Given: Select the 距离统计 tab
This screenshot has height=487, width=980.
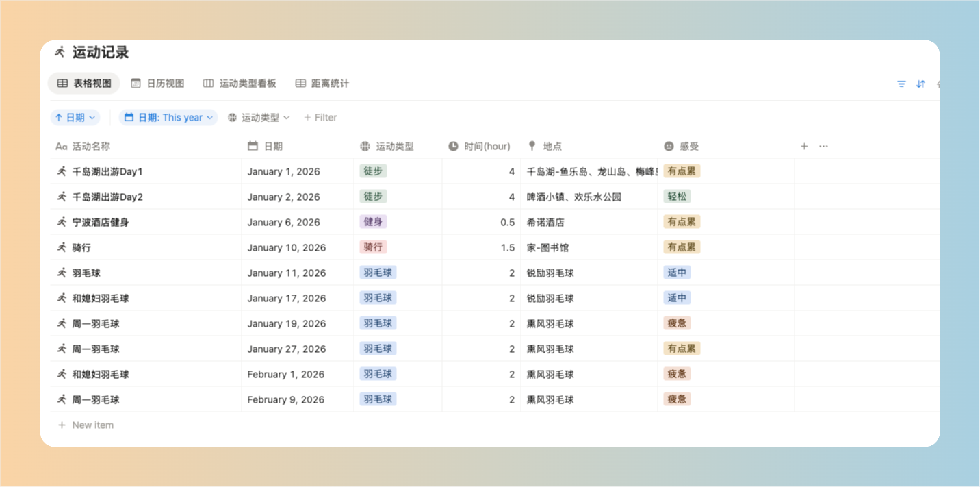Looking at the screenshot, I should pos(322,84).
